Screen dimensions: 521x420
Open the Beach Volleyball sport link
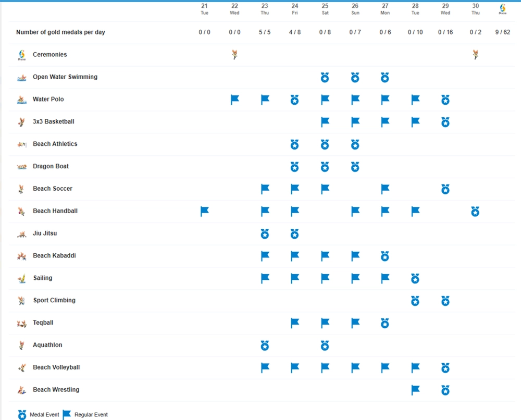coord(56,367)
